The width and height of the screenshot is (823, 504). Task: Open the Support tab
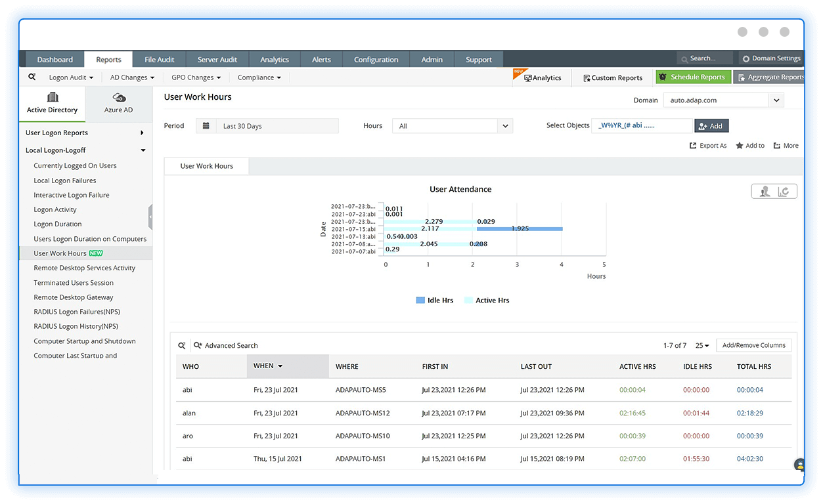click(x=479, y=59)
